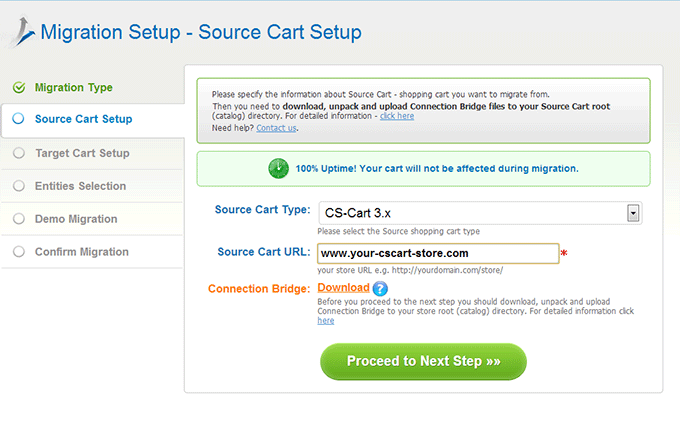
Task: Click the Migration Setup page heading
Action: pos(201,33)
